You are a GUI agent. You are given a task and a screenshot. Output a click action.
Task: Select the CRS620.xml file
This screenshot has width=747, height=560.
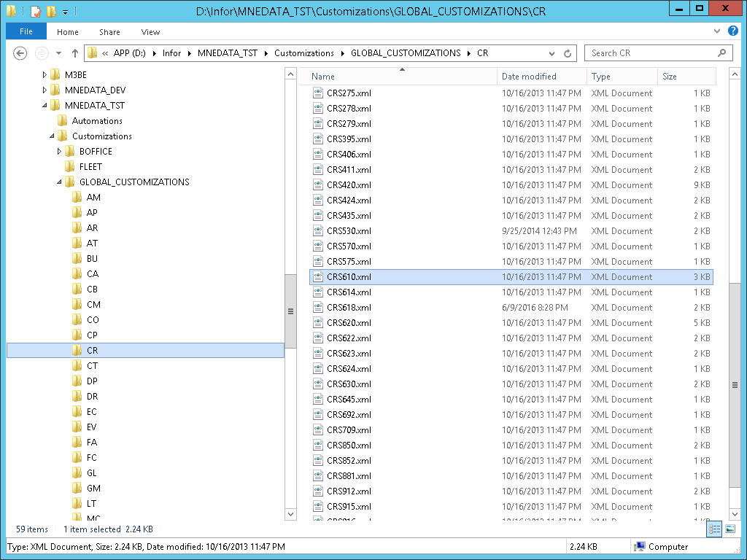349,323
